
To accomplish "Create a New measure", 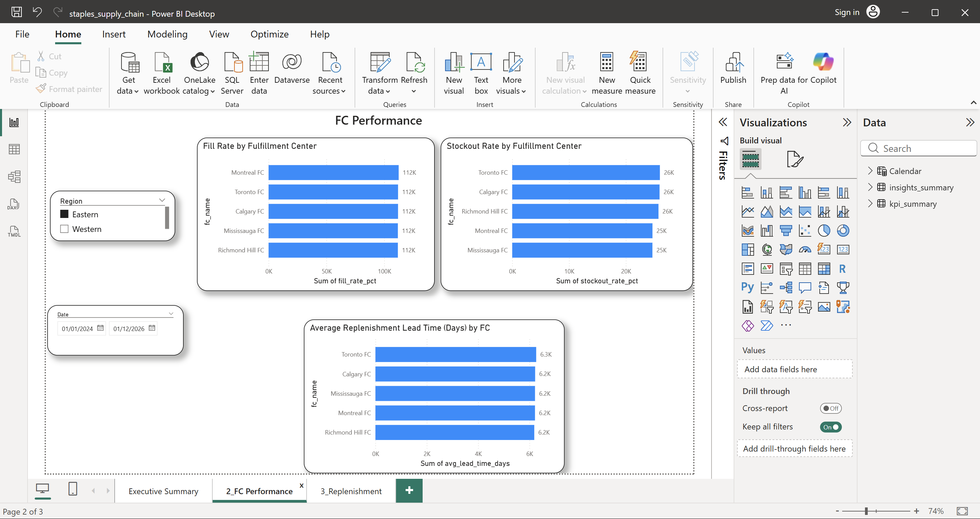I will 607,72.
